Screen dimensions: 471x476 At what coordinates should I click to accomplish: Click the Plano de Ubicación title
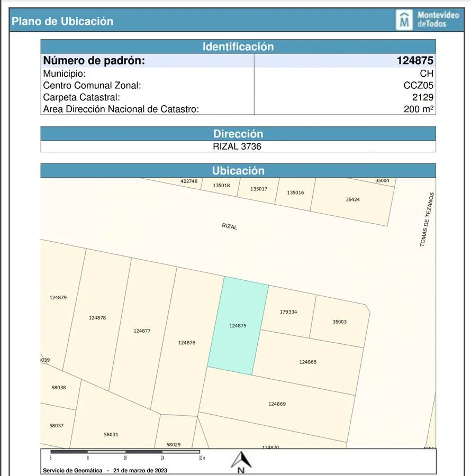62,22
